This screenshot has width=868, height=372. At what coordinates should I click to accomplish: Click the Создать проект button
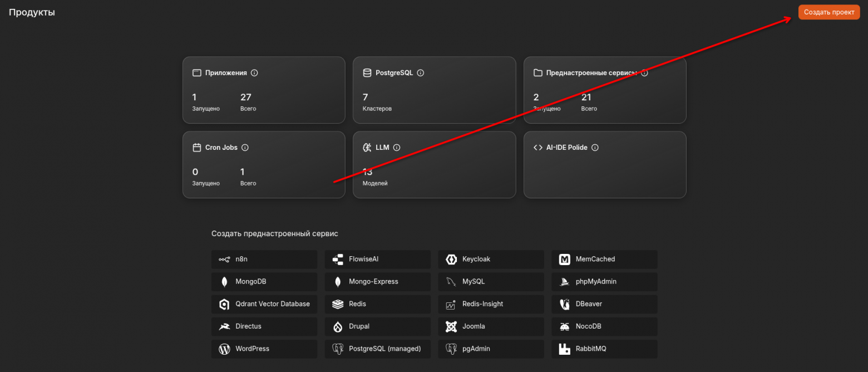click(829, 12)
